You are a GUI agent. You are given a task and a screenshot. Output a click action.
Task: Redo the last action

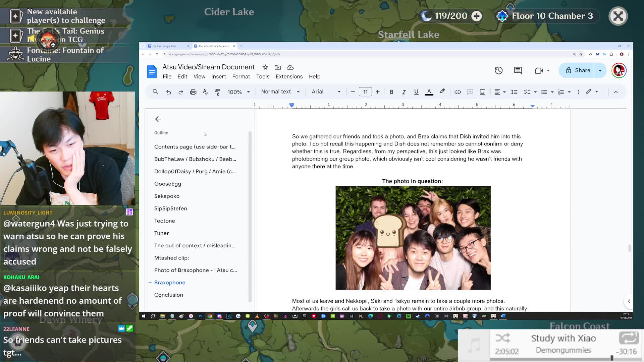pyautogui.click(x=181, y=92)
